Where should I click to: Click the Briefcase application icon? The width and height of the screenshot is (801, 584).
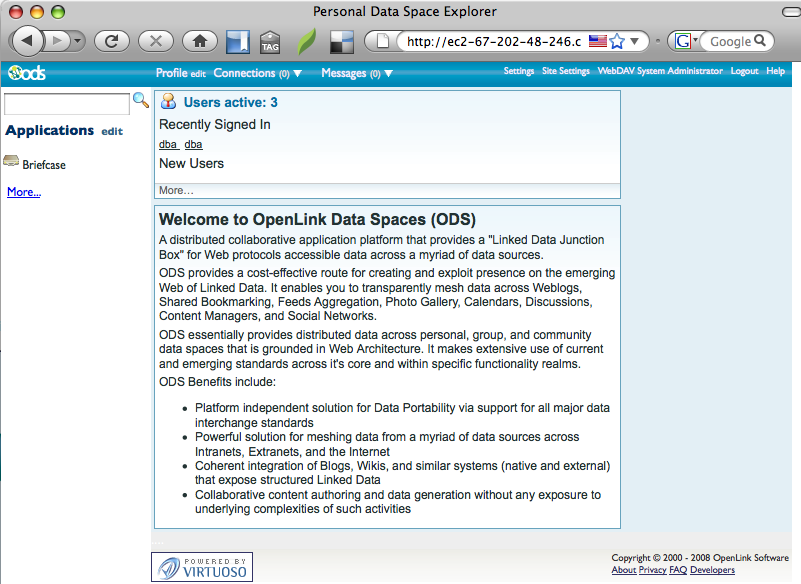tap(12, 162)
